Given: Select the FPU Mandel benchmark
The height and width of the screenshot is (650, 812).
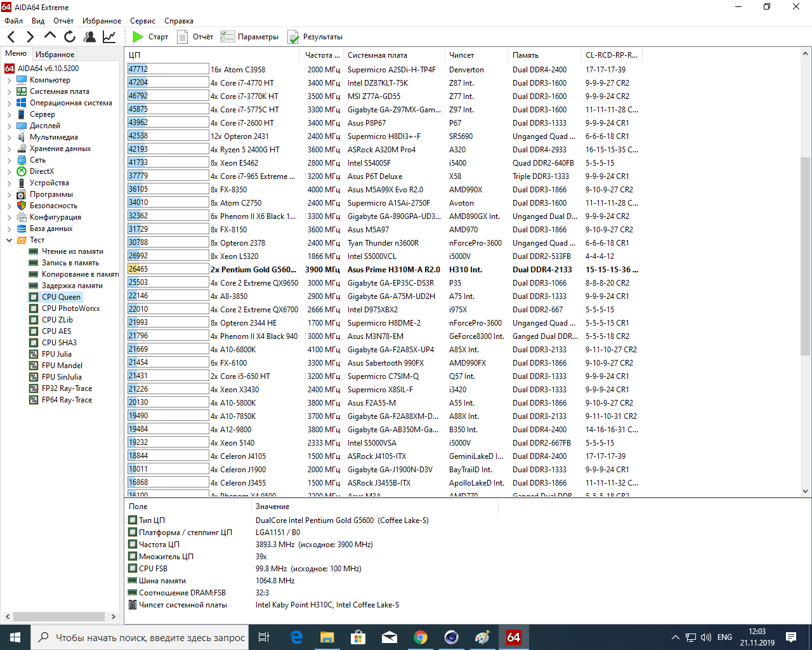Looking at the screenshot, I should (62, 366).
